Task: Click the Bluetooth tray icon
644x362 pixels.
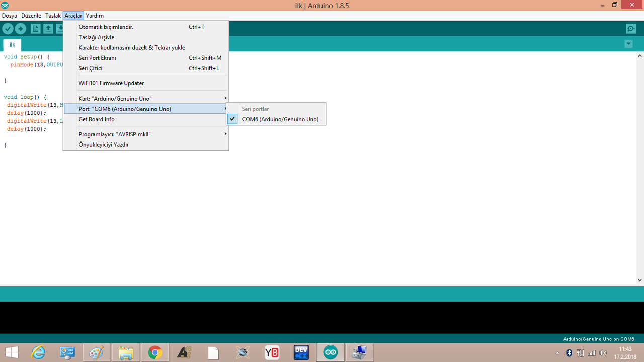Action: pyautogui.click(x=569, y=353)
